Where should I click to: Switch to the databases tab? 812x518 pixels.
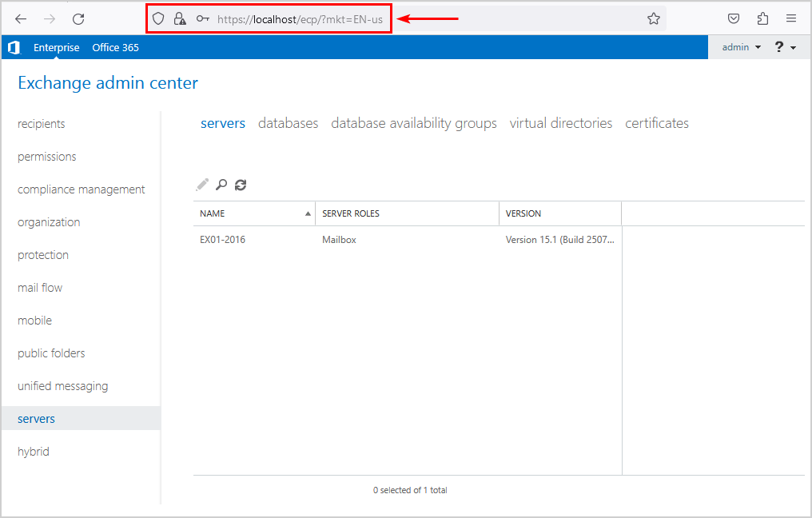[x=288, y=123]
